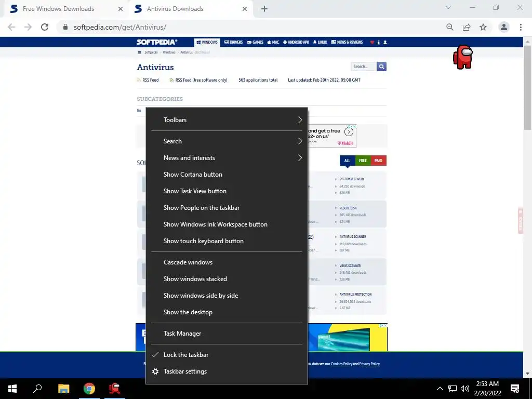Open the DRIVERS section
Screen dimensions: 532x399
(x=233, y=43)
